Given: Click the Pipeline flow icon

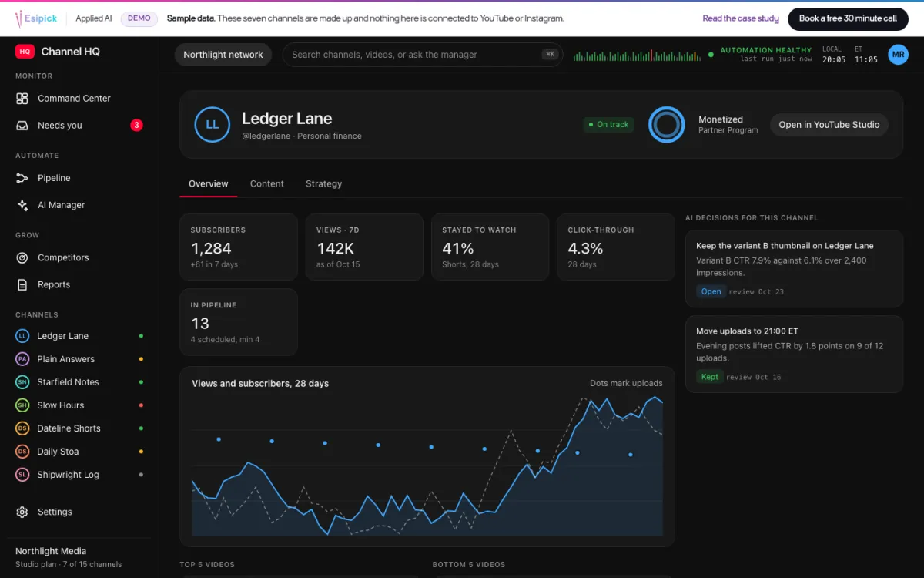Looking at the screenshot, I should coord(22,178).
